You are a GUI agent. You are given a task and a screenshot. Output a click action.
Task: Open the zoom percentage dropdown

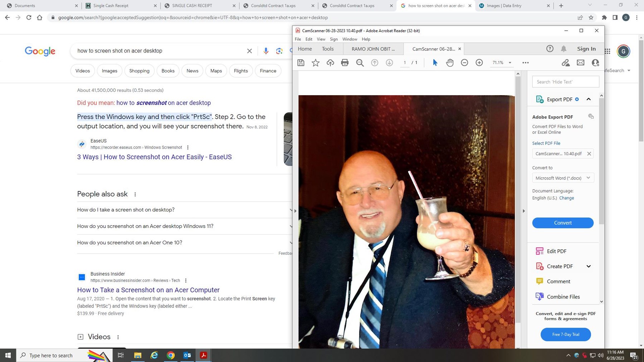pyautogui.click(x=510, y=63)
